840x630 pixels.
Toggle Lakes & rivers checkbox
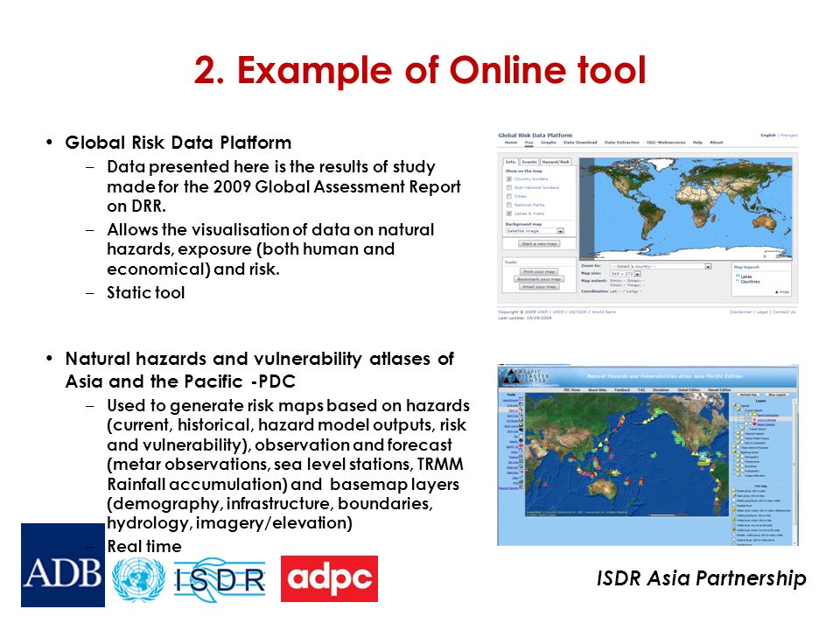pos(509,213)
